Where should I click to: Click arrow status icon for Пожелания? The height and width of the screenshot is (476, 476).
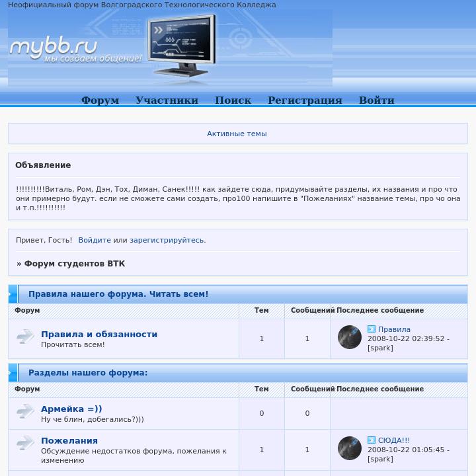(25, 443)
